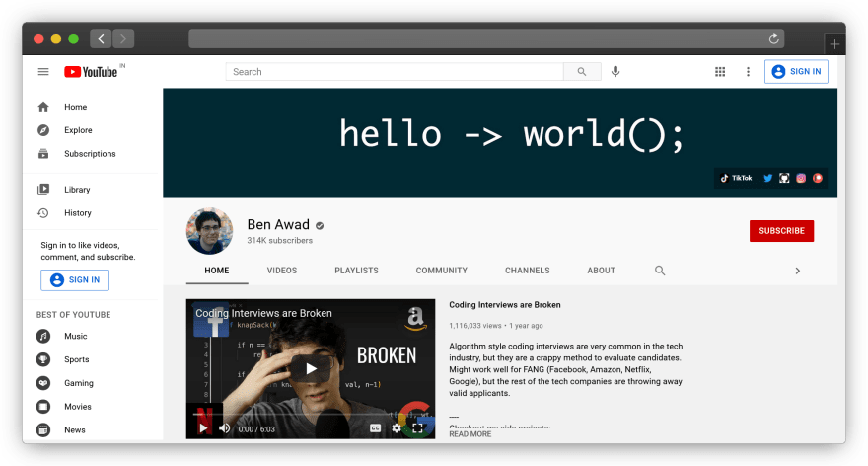868x466 pixels.
Task: Click the 314K subscribers text
Action: coord(279,241)
